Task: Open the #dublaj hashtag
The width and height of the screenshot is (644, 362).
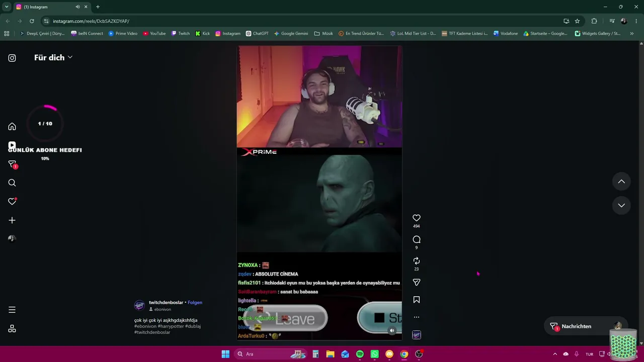Action: (193, 326)
